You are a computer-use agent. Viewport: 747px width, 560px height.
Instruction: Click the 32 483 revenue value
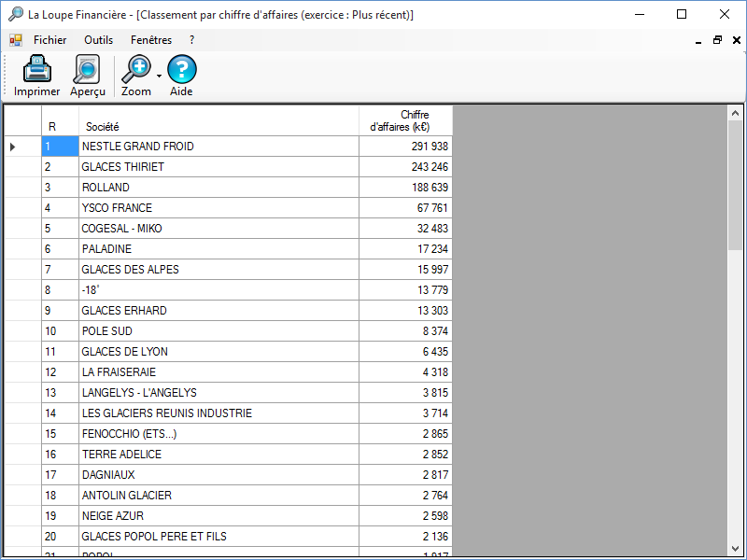click(432, 229)
